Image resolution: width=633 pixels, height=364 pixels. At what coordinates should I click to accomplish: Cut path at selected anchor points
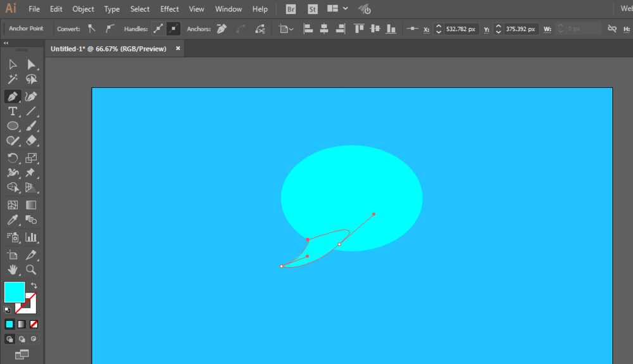pyautogui.click(x=260, y=28)
